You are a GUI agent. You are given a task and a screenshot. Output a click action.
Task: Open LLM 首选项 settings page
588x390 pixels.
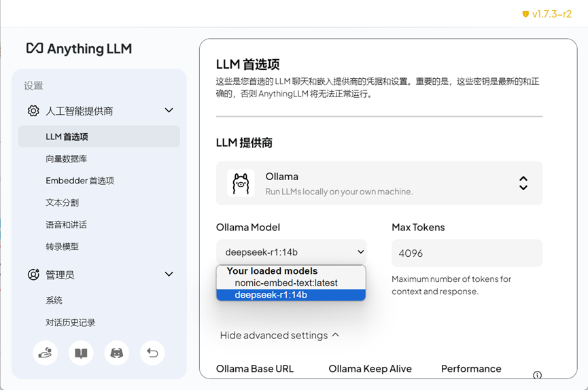click(99, 137)
